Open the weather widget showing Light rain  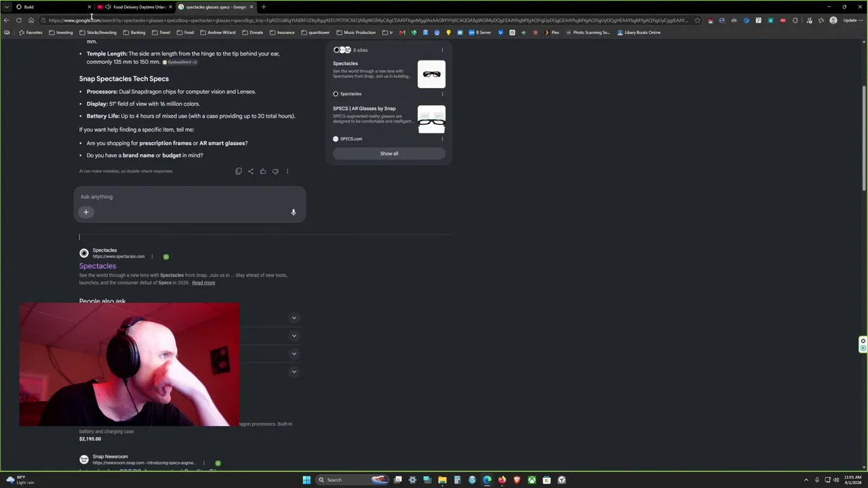point(20,480)
